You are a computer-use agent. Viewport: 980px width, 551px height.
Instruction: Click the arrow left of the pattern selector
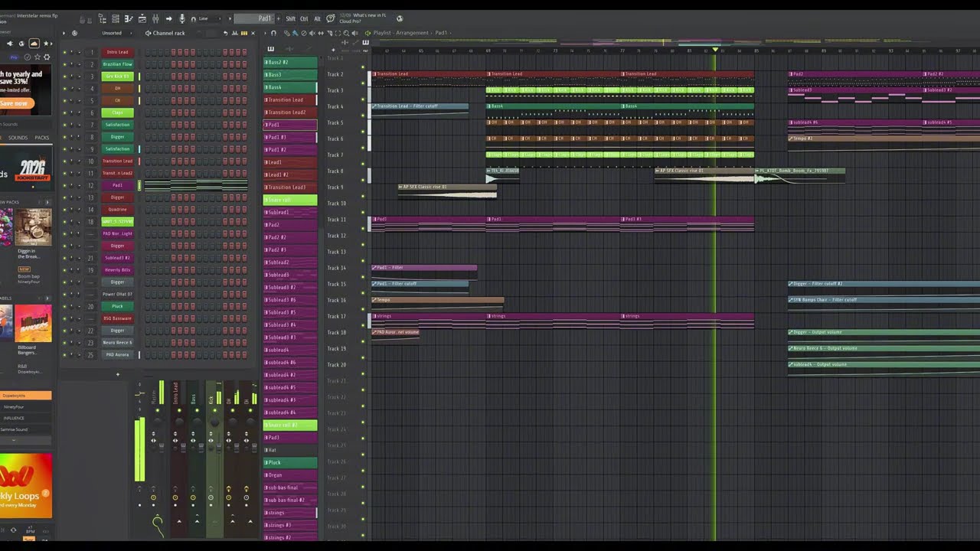pos(230,18)
